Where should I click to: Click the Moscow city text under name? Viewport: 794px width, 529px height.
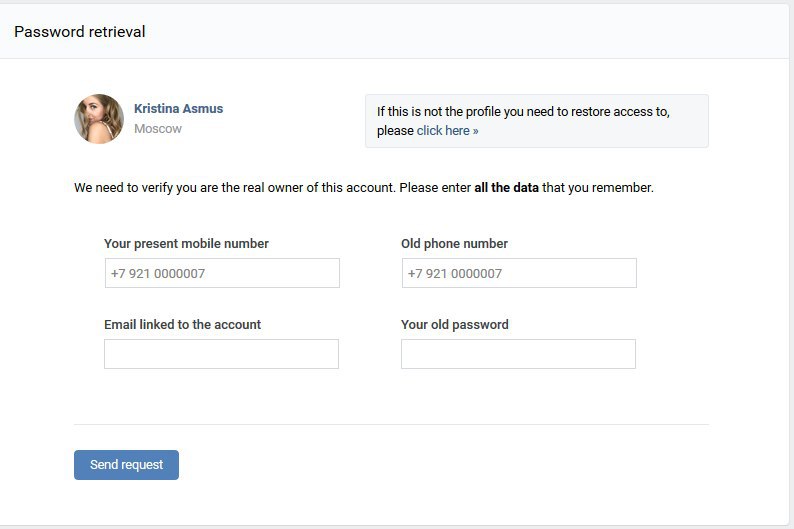pyautogui.click(x=157, y=129)
